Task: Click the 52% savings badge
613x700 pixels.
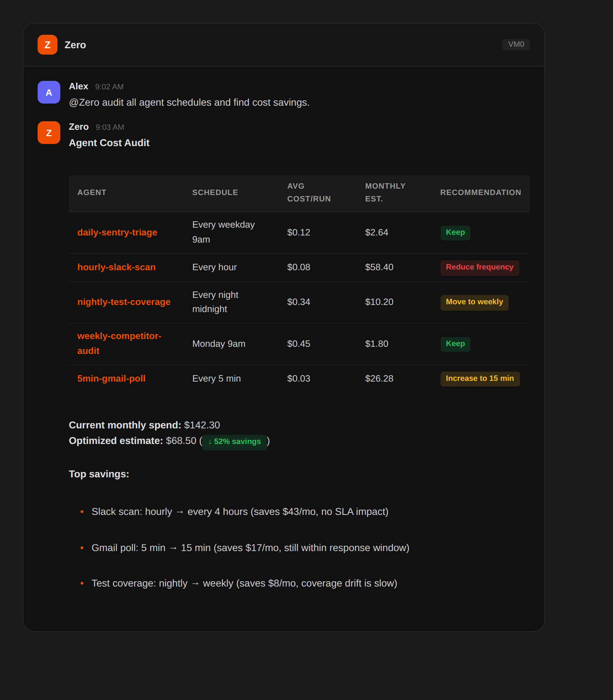Action: (x=234, y=442)
